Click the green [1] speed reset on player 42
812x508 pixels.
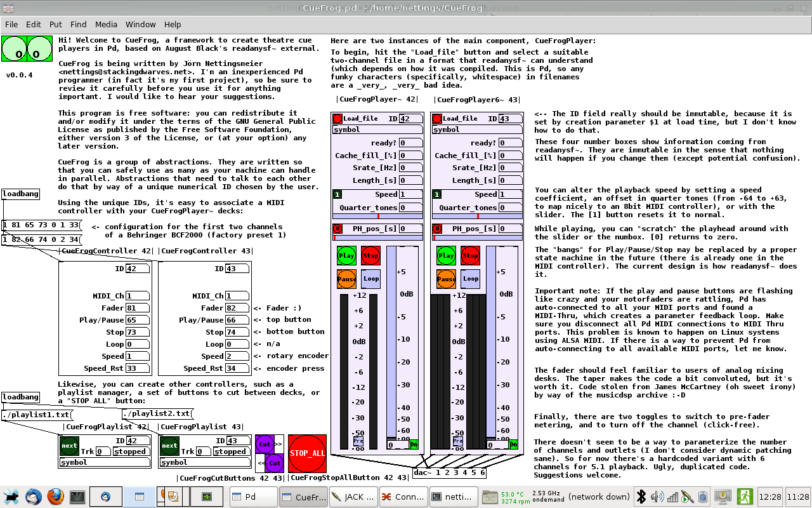[x=337, y=194]
